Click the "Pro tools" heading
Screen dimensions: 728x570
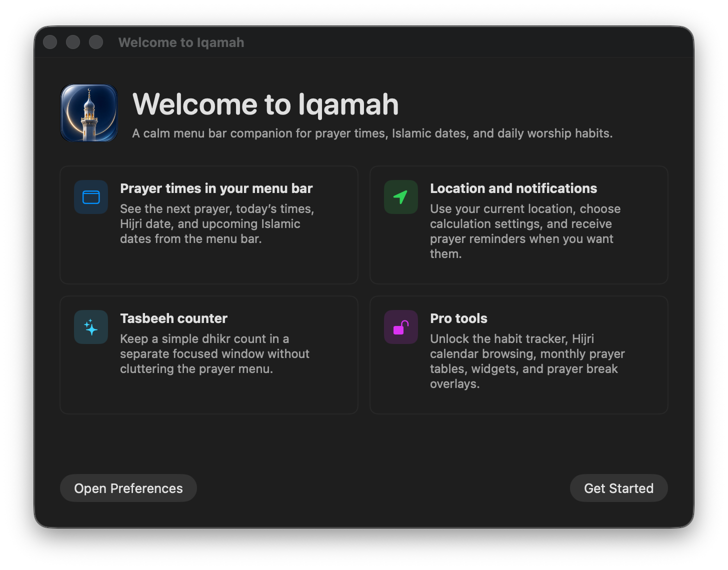pyautogui.click(x=459, y=318)
